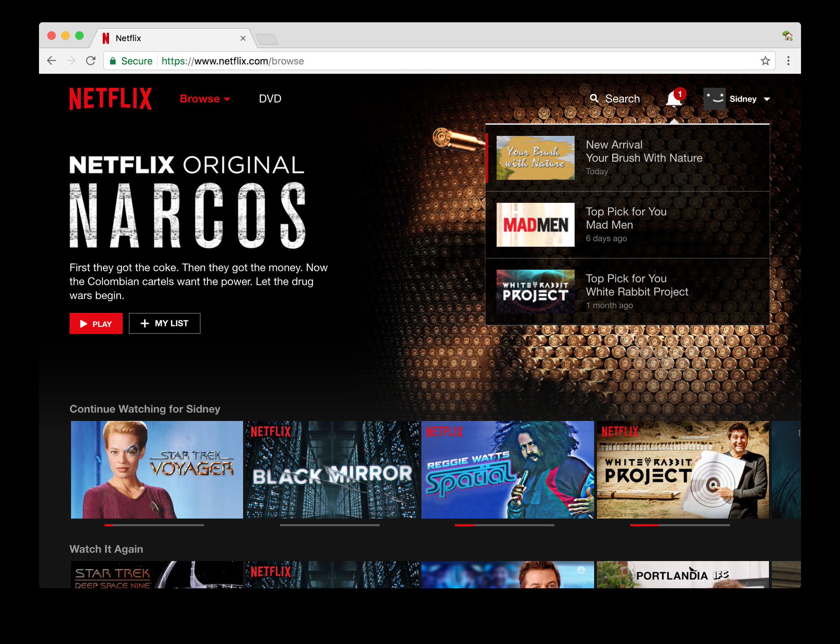840x644 pixels.
Task: Expand Sidney profile dropdown arrow
Action: pyautogui.click(x=767, y=99)
